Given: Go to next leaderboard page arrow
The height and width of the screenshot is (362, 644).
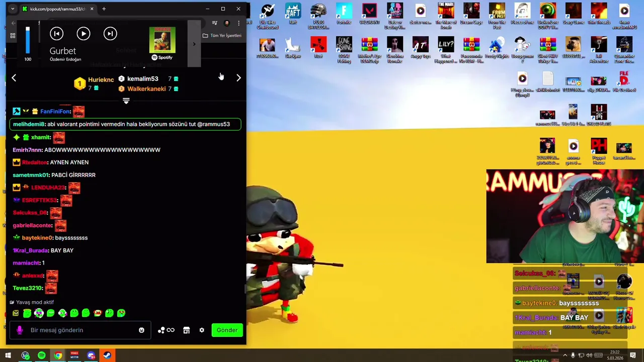Looking at the screenshot, I should click(238, 78).
